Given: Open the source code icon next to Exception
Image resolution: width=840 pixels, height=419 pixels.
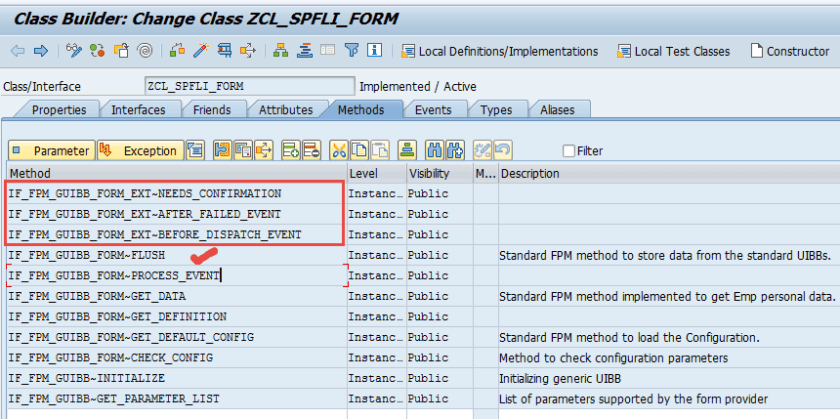Looking at the screenshot, I should click(195, 151).
